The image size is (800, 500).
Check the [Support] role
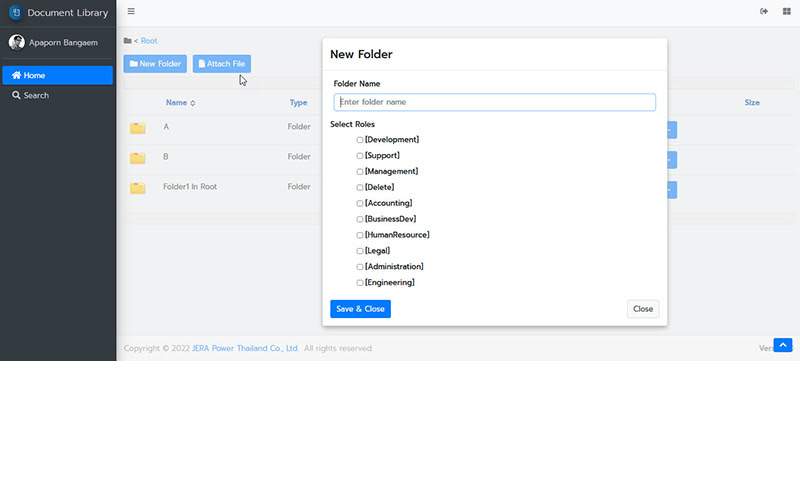pos(360,156)
